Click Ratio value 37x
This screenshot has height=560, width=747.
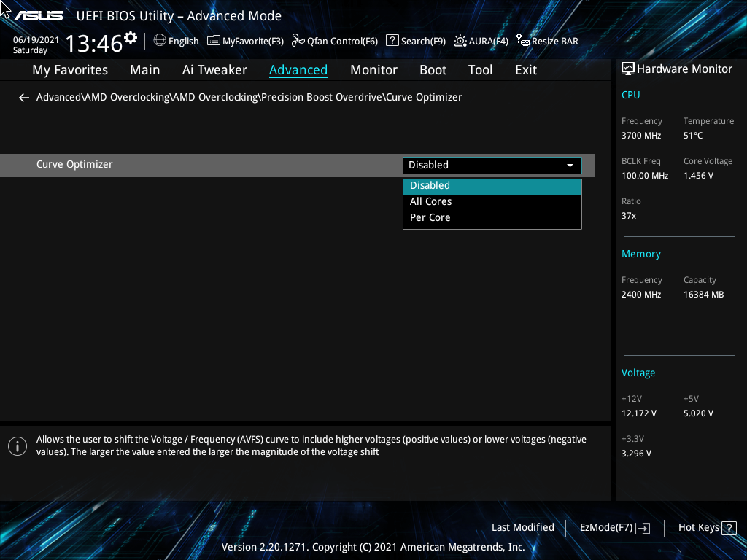click(x=628, y=216)
